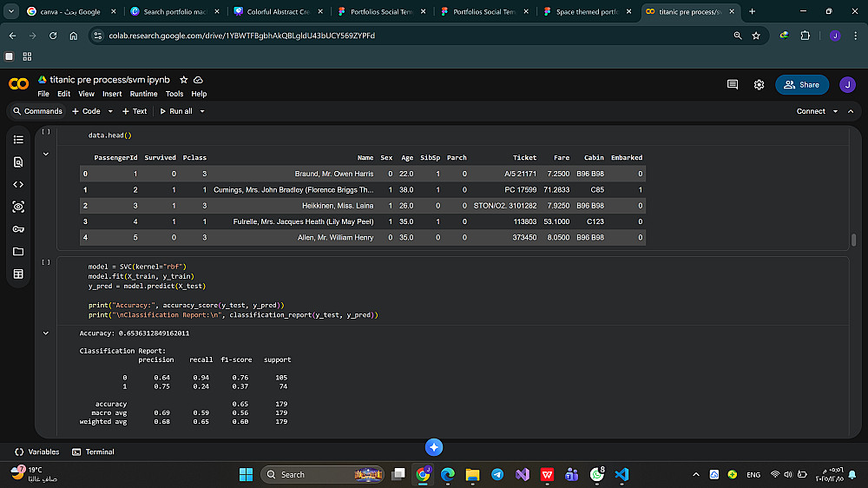Click the notebook vertical scrollbar
Screen dimensions: 868x488
click(853, 240)
